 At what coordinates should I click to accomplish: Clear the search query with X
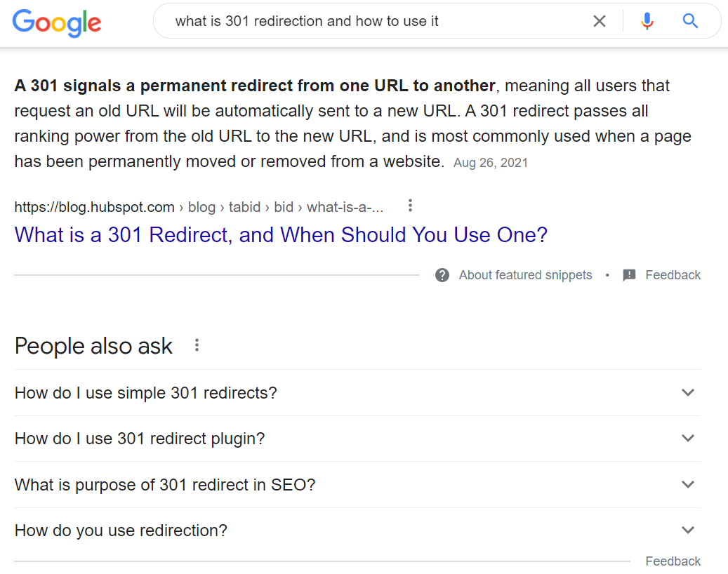(600, 21)
